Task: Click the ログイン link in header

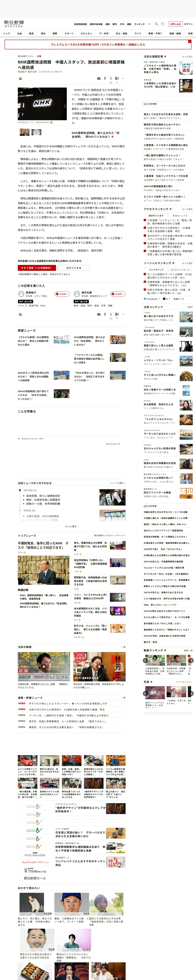Action: [188, 24]
